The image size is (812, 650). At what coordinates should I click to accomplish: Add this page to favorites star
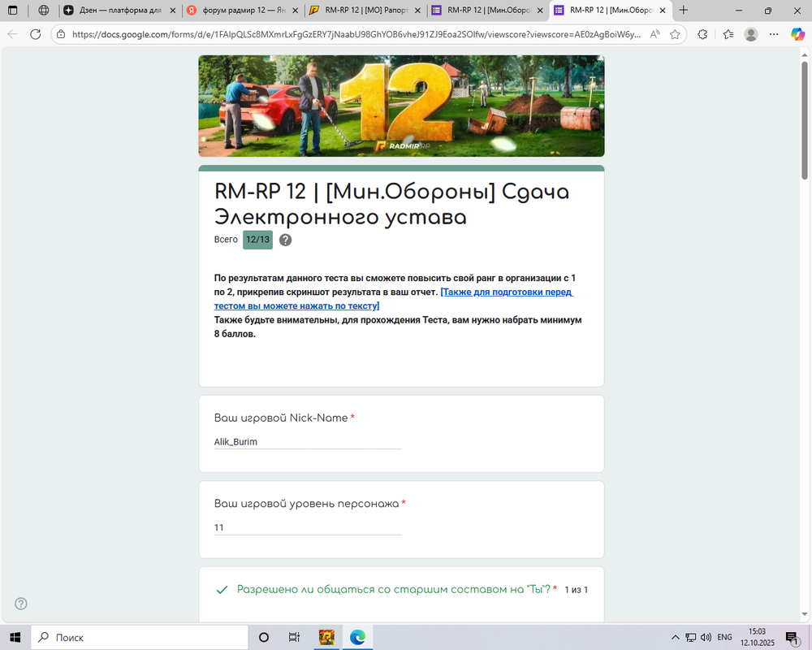[675, 34]
